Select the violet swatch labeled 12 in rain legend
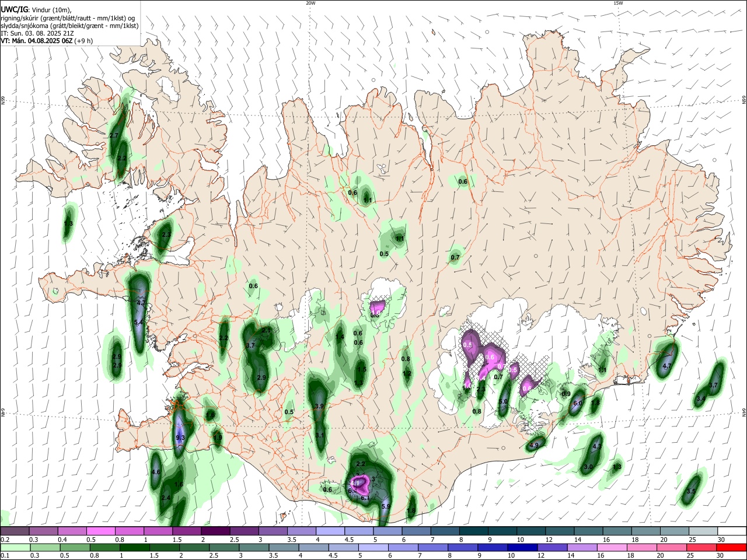 [x=552, y=548]
